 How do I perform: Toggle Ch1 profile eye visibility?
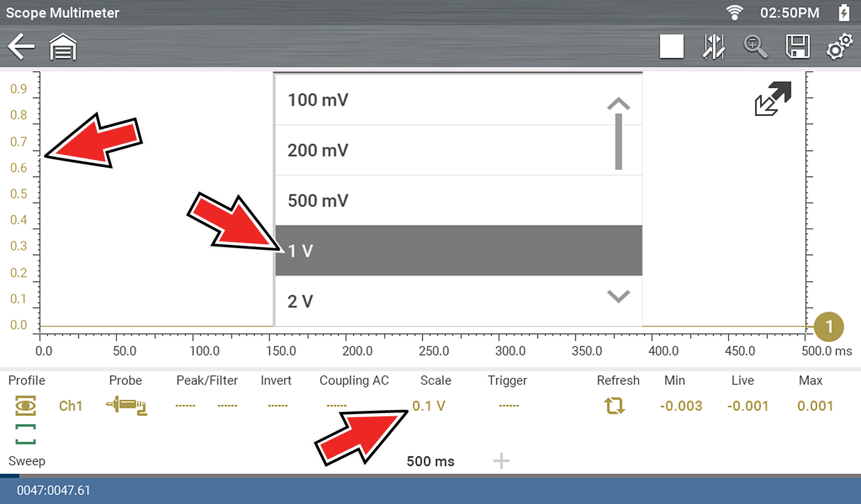point(25,406)
